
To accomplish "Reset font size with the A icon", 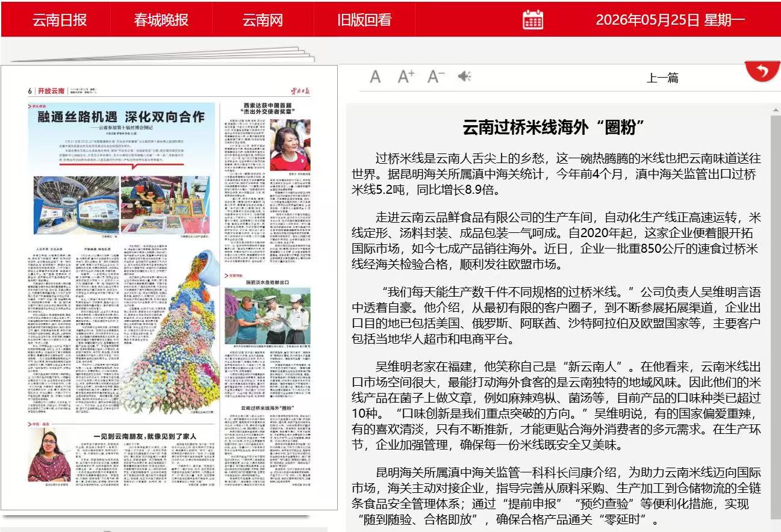I will 375,77.
